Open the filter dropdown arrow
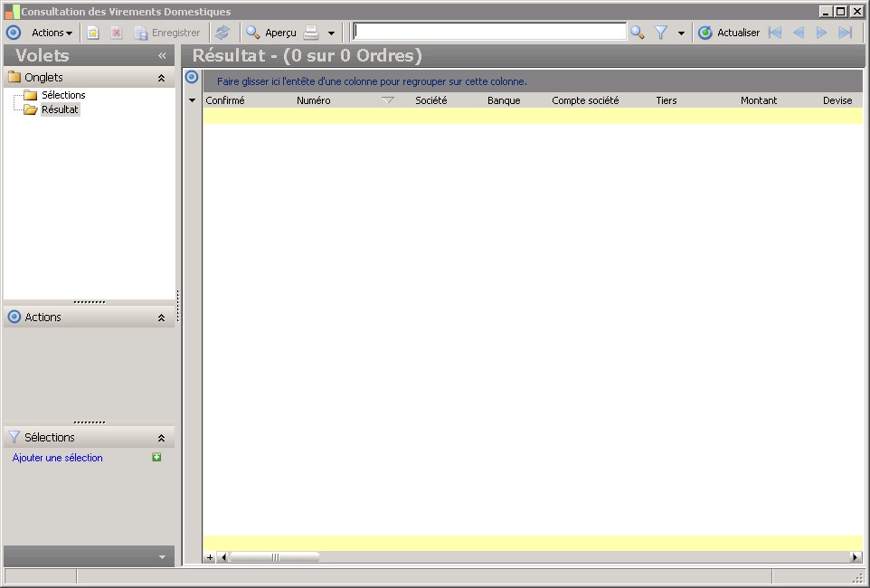This screenshot has width=870, height=588. [681, 33]
